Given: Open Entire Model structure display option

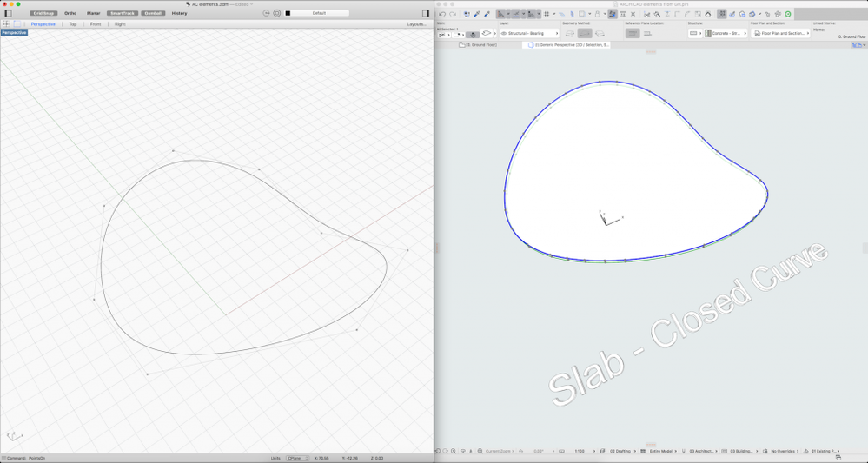Looking at the screenshot, I should click(659, 452).
